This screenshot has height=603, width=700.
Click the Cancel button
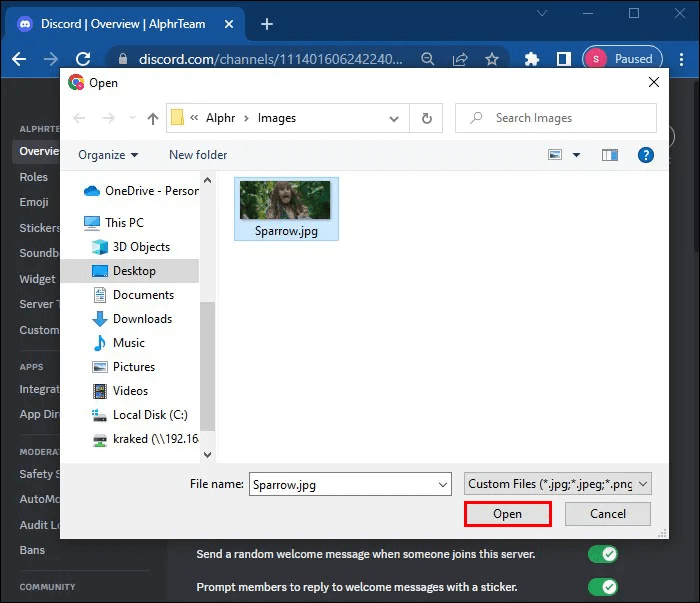click(608, 514)
